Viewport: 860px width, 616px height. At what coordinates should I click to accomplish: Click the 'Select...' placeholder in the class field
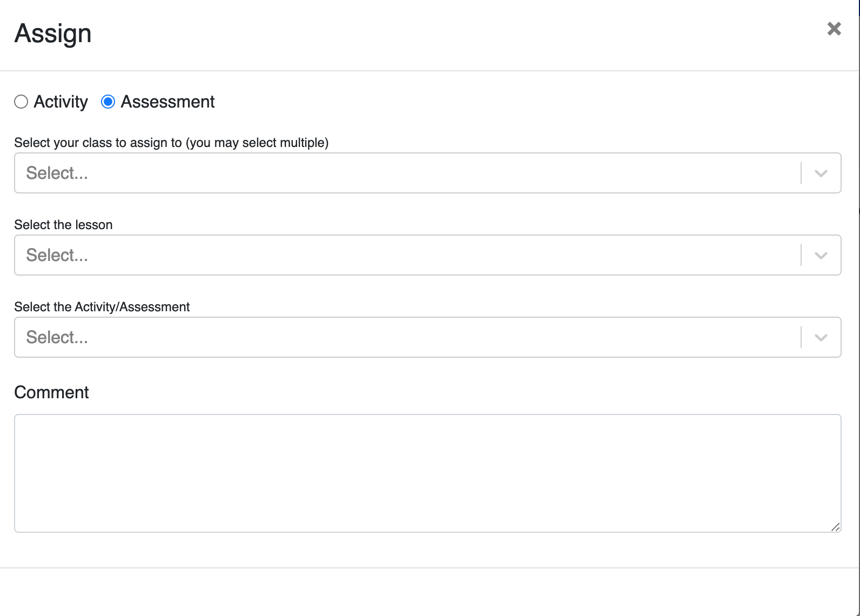[56, 173]
